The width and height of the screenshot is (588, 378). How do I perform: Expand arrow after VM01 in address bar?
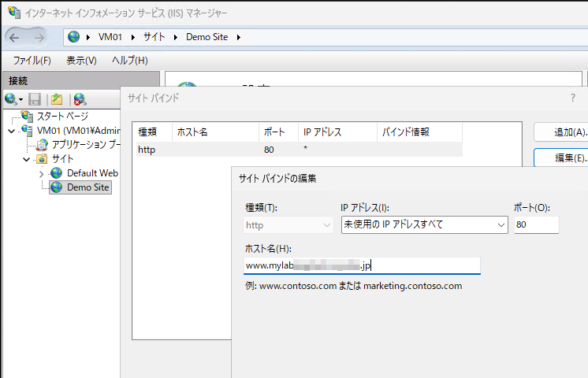133,37
